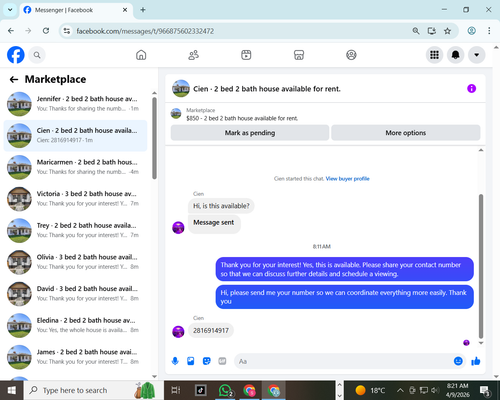Click the conversation list scrollbar
The height and width of the screenshot is (400, 500).
154,138
